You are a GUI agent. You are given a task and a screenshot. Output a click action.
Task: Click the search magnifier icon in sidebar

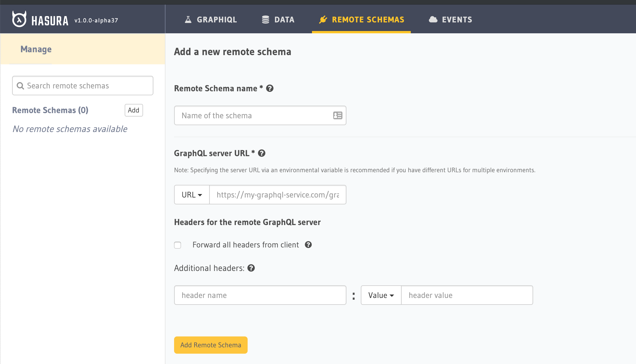pyautogui.click(x=20, y=86)
